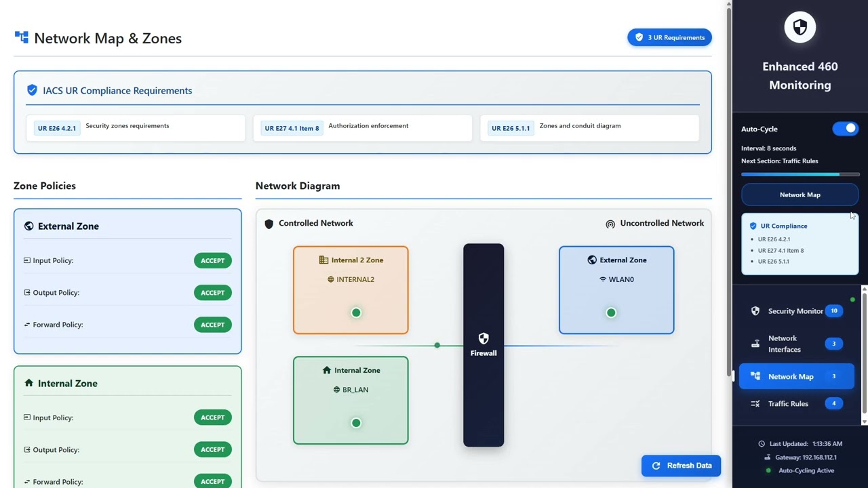868x488 pixels.
Task: Click the Traffic Rules sidebar icon
Action: [755, 403]
